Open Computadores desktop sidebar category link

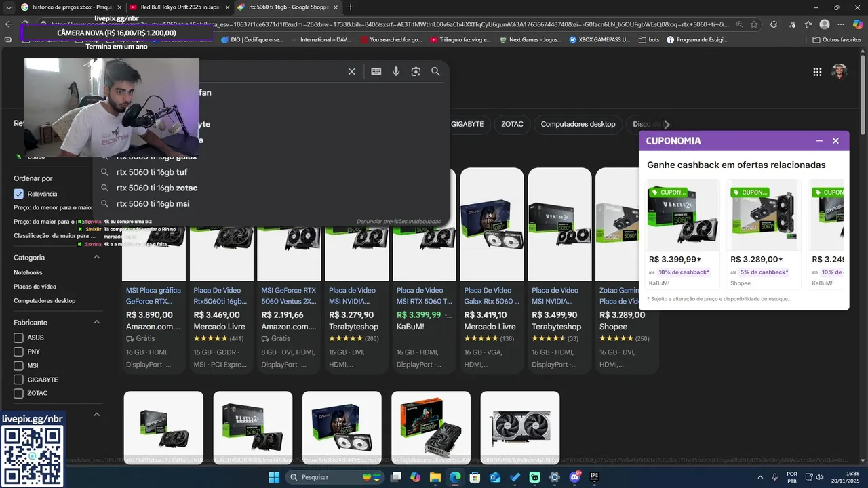[x=45, y=300]
